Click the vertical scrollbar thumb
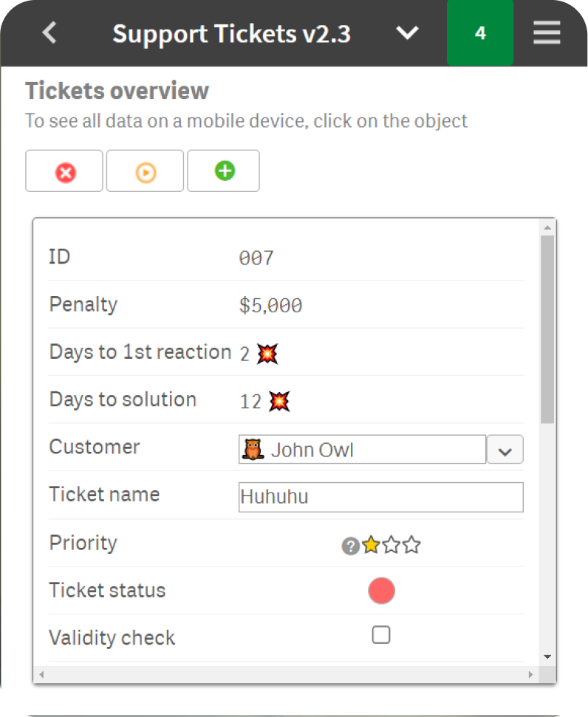The width and height of the screenshot is (588, 717). [547, 329]
